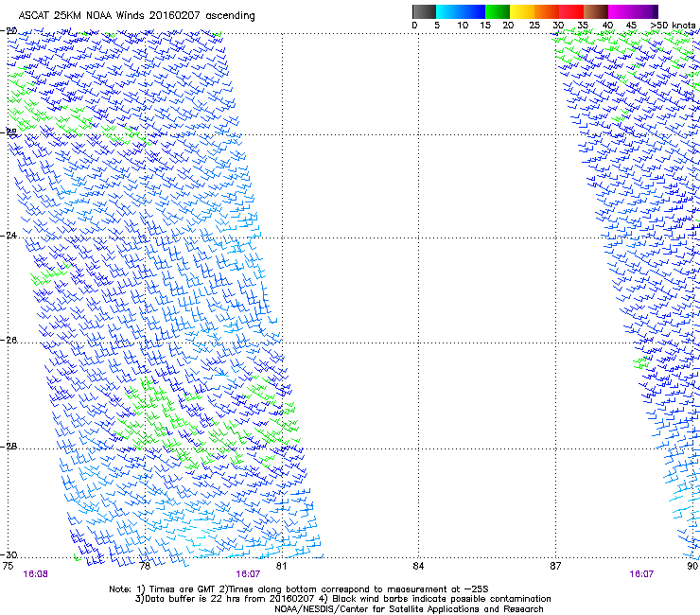Click the purple '16:08' pass time

[x=35, y=574]
